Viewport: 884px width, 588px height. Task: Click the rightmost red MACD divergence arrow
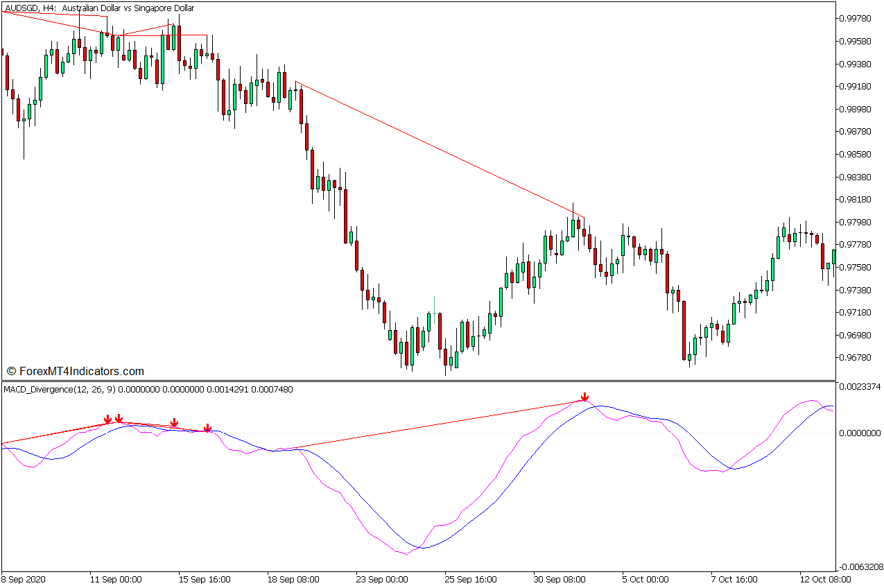coord(584,397)
